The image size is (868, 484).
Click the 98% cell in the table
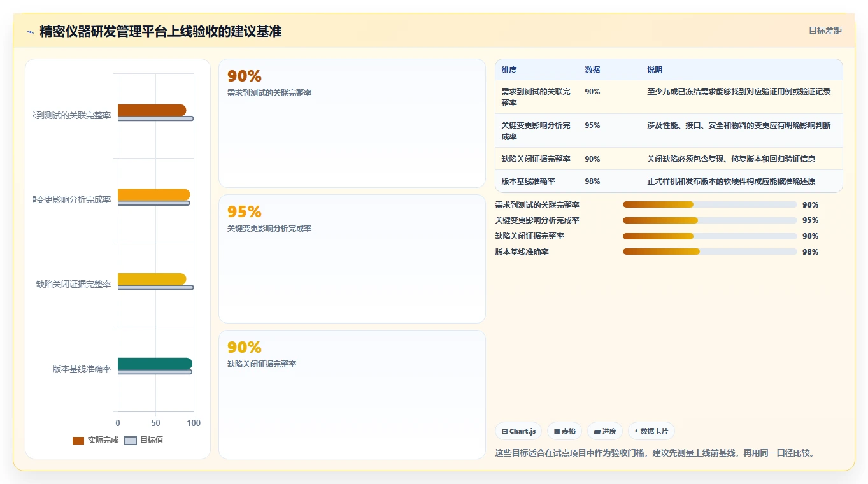coord(592,181)
